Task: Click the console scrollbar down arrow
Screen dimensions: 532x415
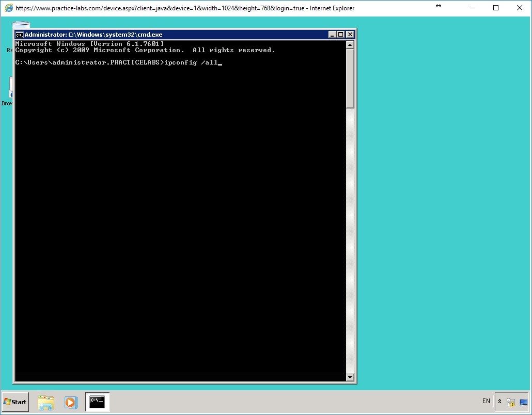Action: pyautogui.click(x=350, y=377)
